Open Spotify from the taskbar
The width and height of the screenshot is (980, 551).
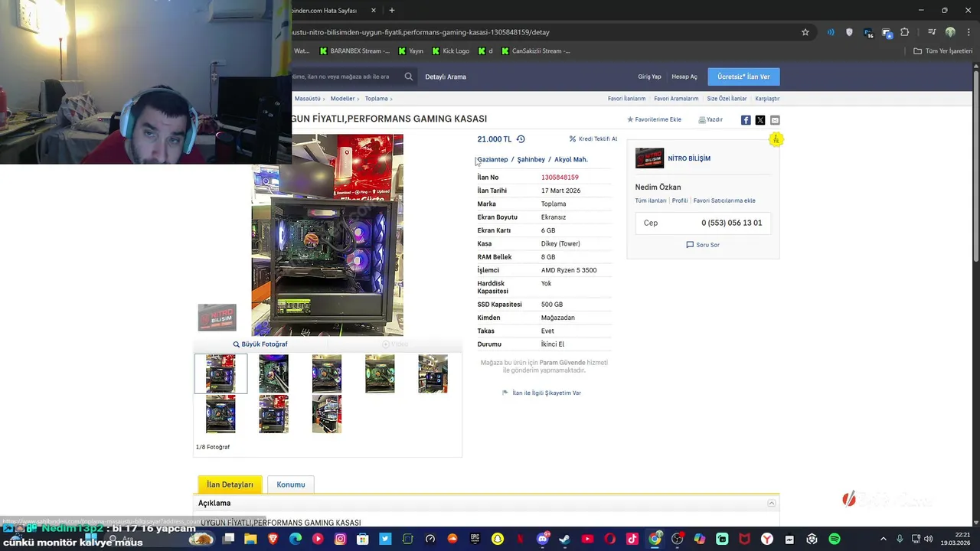click(x=835, y=539)
